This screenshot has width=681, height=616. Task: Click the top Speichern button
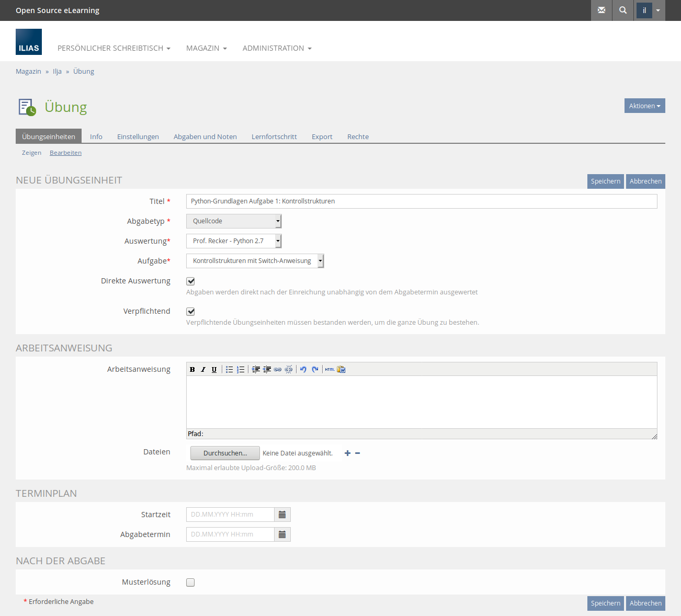click(x=605, y=181)
